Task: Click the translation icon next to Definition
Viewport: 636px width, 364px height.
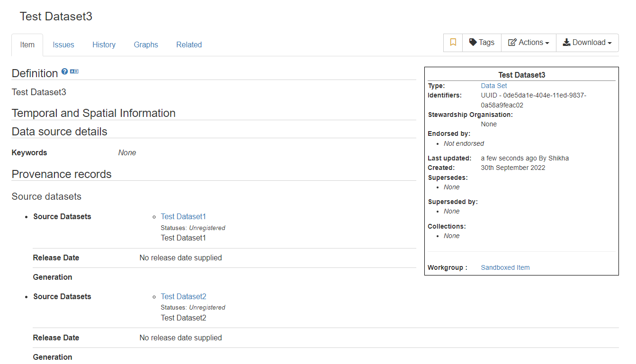Action: (74, 71)
